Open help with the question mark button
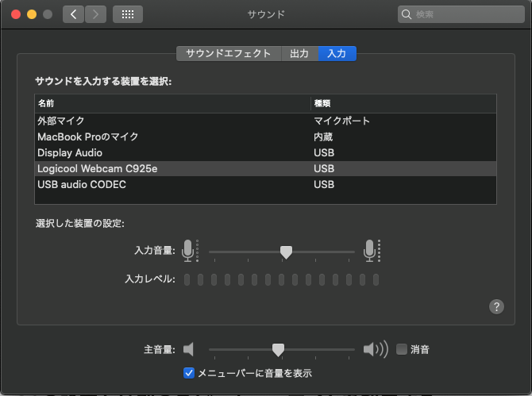The image size is (532, 396). coord(496,307)
